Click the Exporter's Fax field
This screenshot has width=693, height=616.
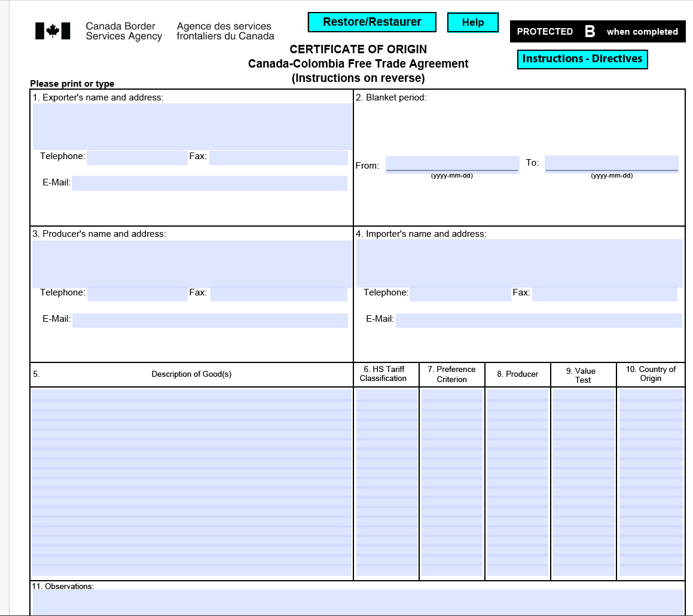279,157
